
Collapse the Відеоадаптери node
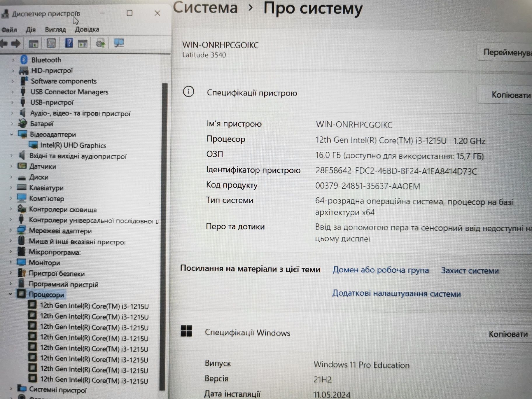(x=12, y=134)
